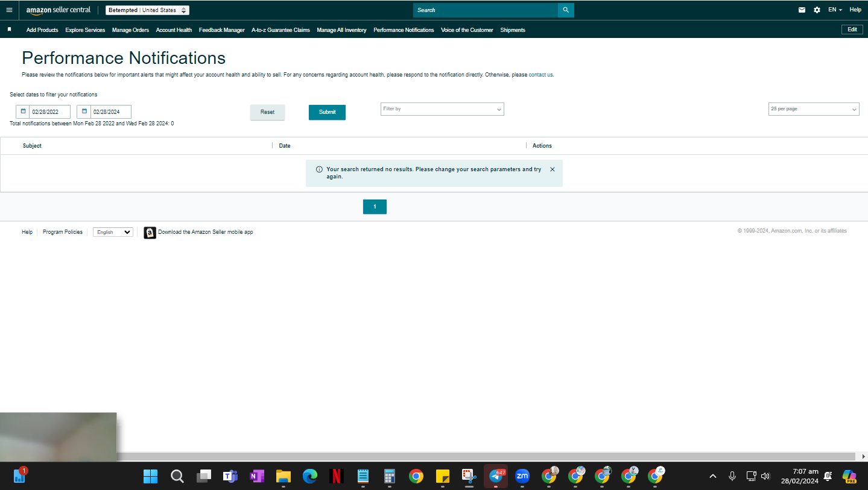The image size is (868, 490).
Task: Follow the contact us link
Action: tap(540, 75)
